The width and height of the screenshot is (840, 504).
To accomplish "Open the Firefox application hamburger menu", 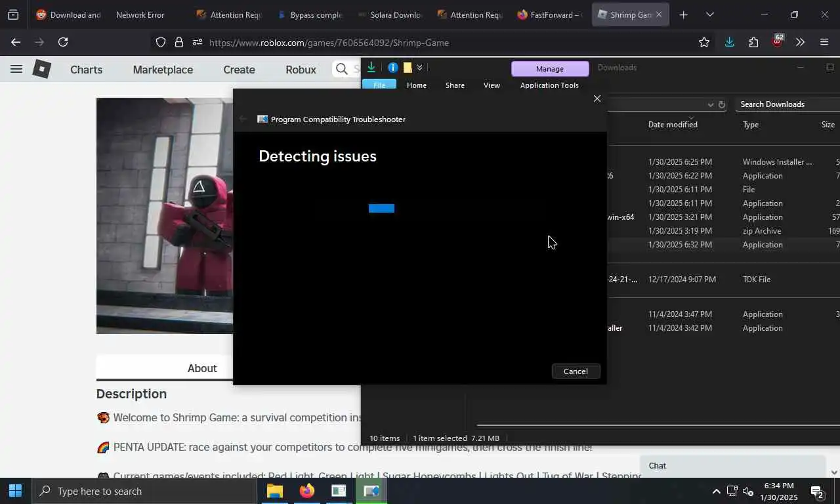I will click(x=824, y=42).
